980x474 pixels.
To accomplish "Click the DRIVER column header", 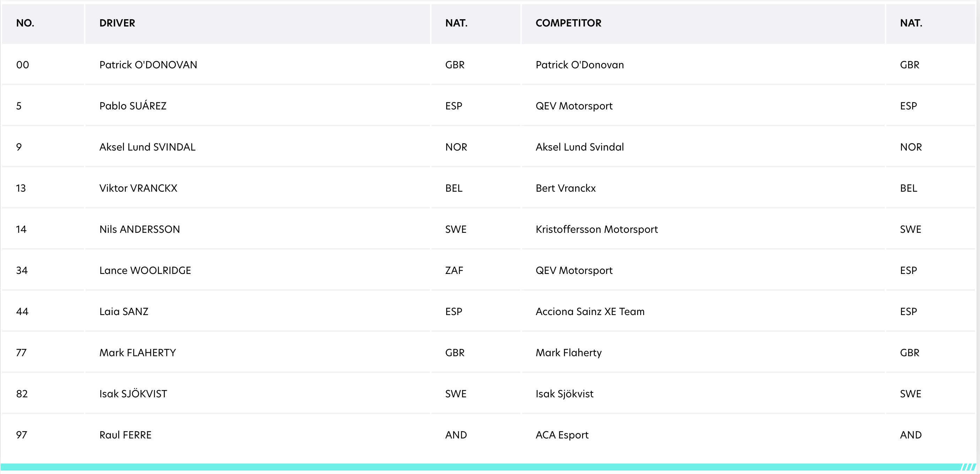I will click(117, 23).
